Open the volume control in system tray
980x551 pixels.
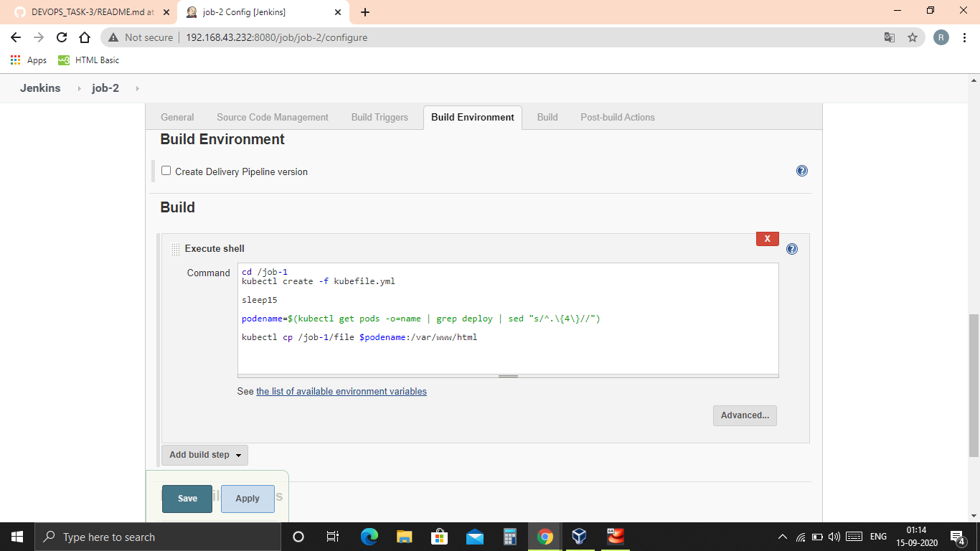[x=834, y=537]
